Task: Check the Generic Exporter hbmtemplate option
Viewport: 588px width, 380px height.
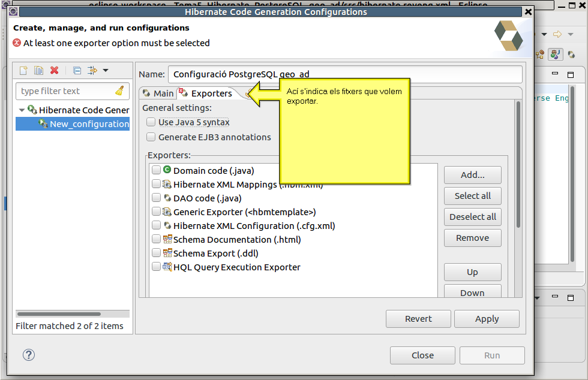Action: pyautogui.click(x=156, y=212)
